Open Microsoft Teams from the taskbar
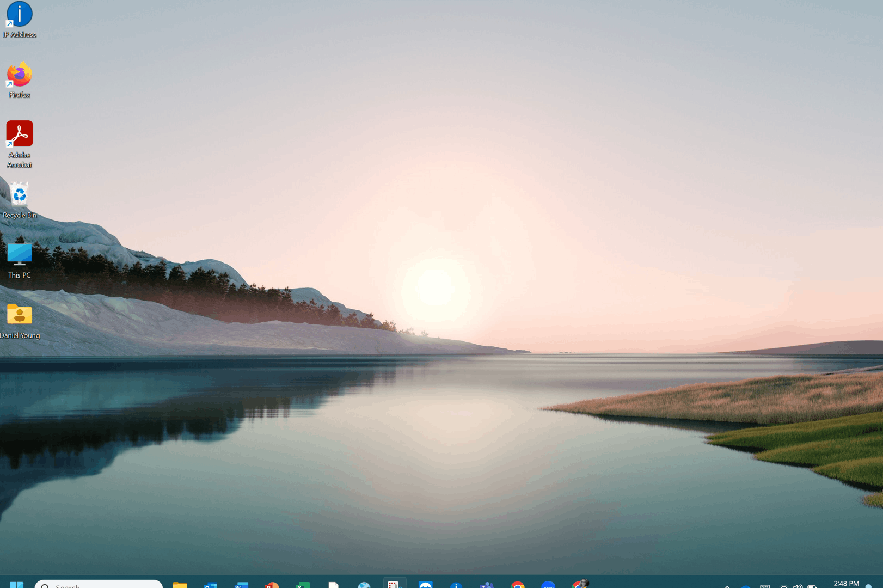This screenshot has height=588, width=883. pyautogui.click(x=487, y=585)
